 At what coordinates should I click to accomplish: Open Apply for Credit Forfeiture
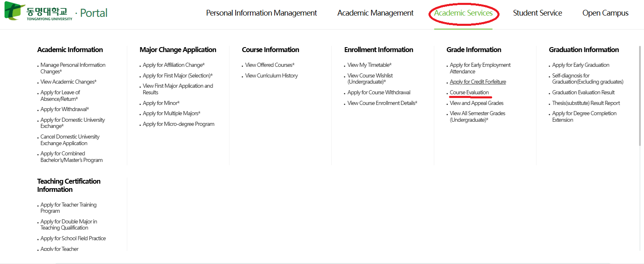(x=478, y=82)
